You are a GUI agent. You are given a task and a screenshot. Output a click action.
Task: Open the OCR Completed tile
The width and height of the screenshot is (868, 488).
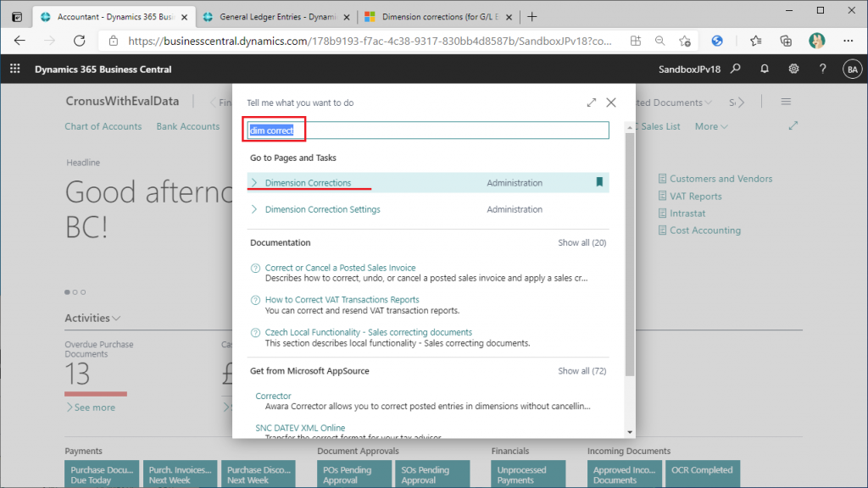point(703,474)
